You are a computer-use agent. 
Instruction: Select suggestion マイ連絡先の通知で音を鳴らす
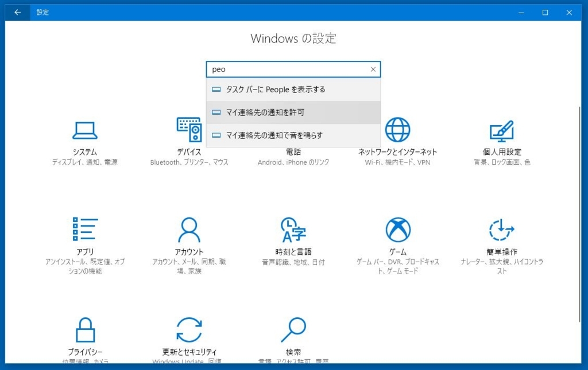[293, 135]
